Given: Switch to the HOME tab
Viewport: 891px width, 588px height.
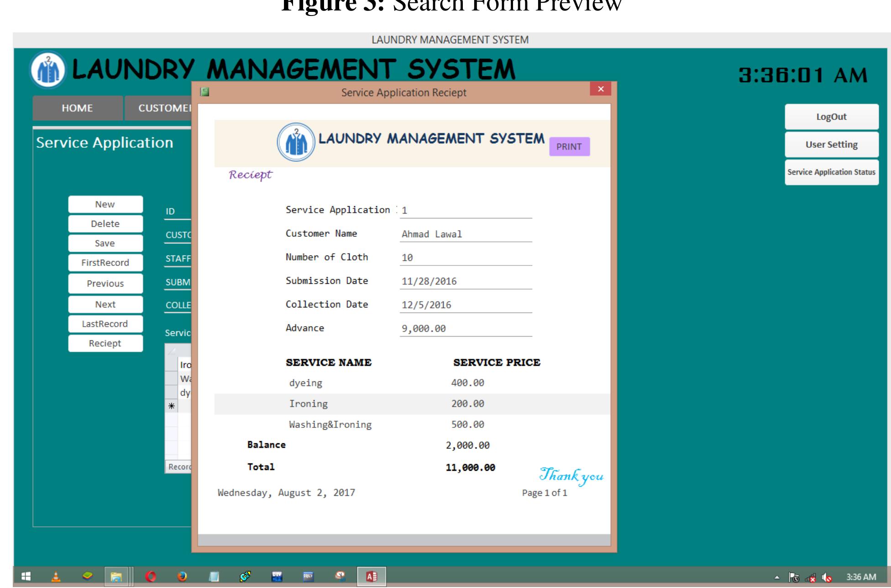Looking at the screenshot, I should pyautogui.click(x=77, y=108).
